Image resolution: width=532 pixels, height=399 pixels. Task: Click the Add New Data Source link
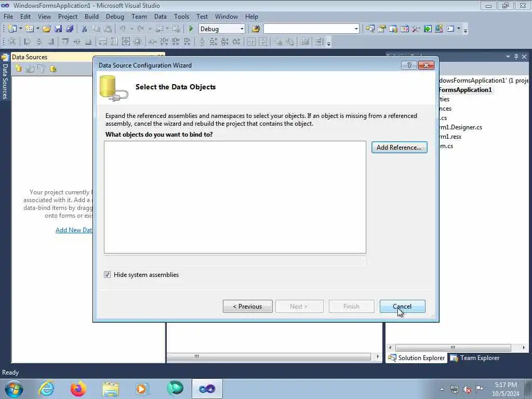[x=74, y=230]
